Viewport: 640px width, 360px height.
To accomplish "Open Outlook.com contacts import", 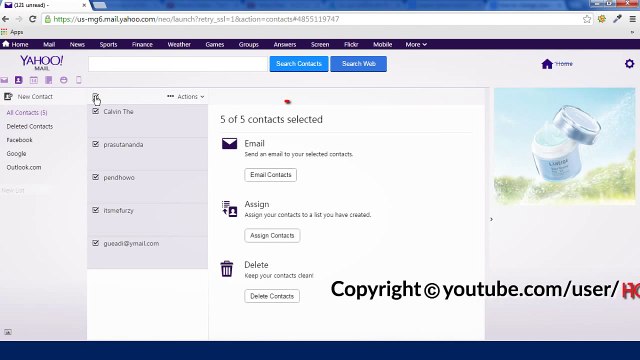I will (x=24, y=167).
